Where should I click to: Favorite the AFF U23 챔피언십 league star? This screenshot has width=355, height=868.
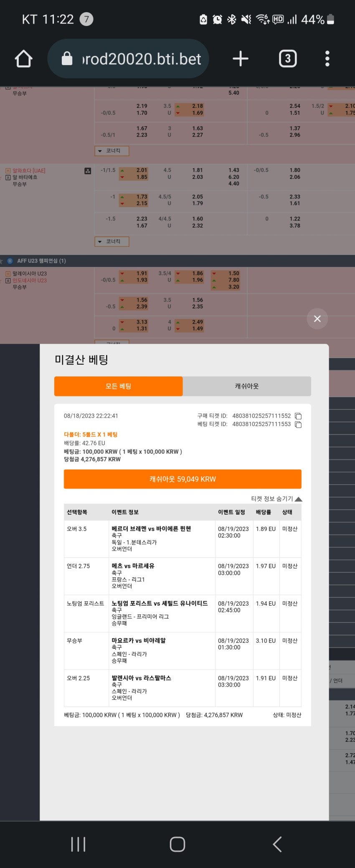pyautogui.click(x=1, y=261)
